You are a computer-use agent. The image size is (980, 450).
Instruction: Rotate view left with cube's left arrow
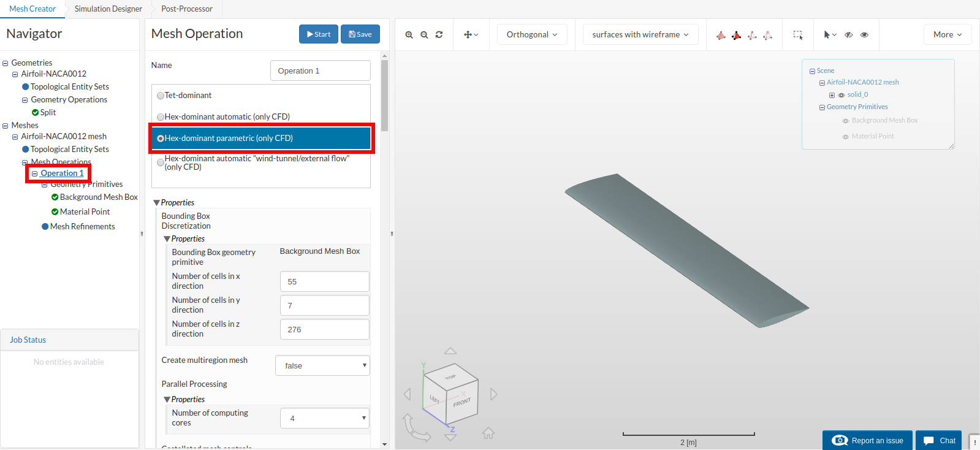tap(408, 394)
